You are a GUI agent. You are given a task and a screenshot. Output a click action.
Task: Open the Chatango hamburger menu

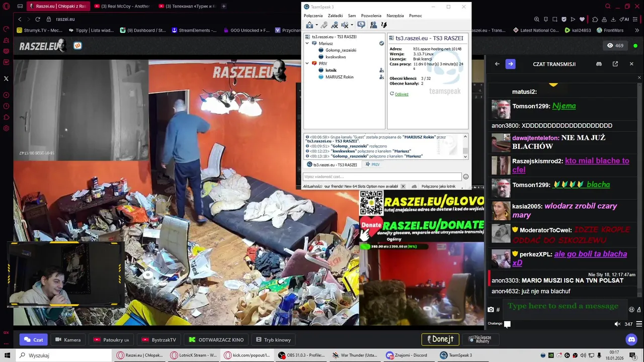[x=639, y=324]
